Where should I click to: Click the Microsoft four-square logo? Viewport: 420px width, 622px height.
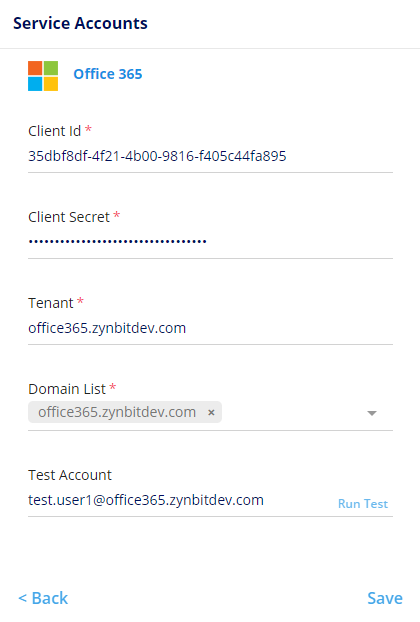43,76
